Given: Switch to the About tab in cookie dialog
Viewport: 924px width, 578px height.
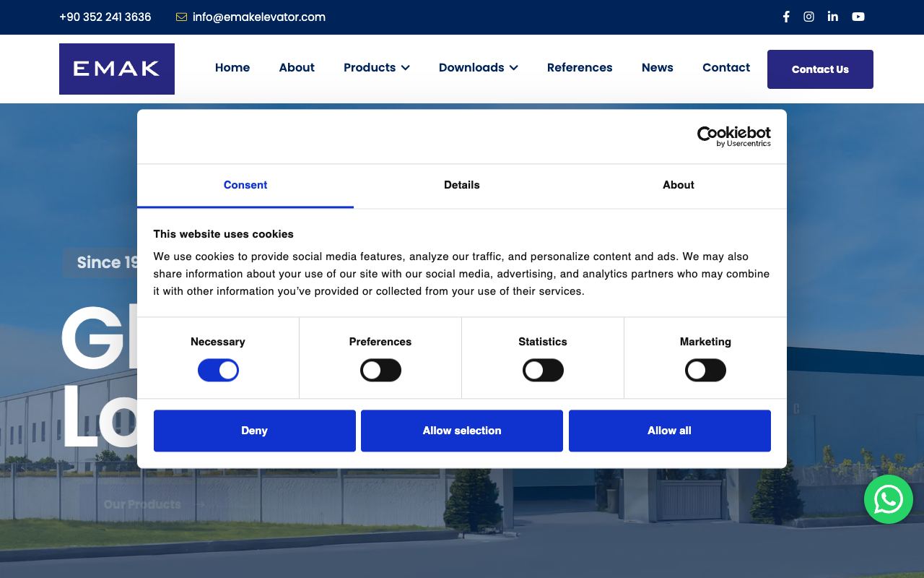Looking at the screenshot, I should click(x=679, y=186).
